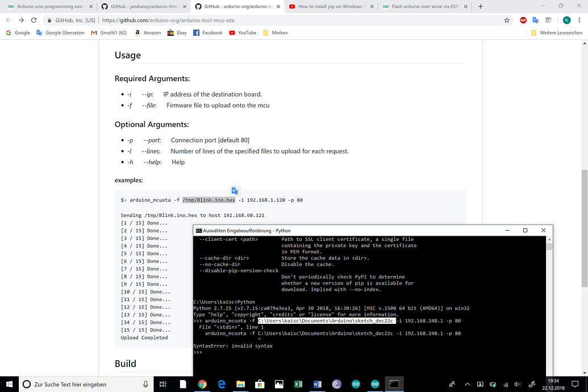Click the Chrome profile avatar K
The image size is (588, 392).
coord(566,19)
